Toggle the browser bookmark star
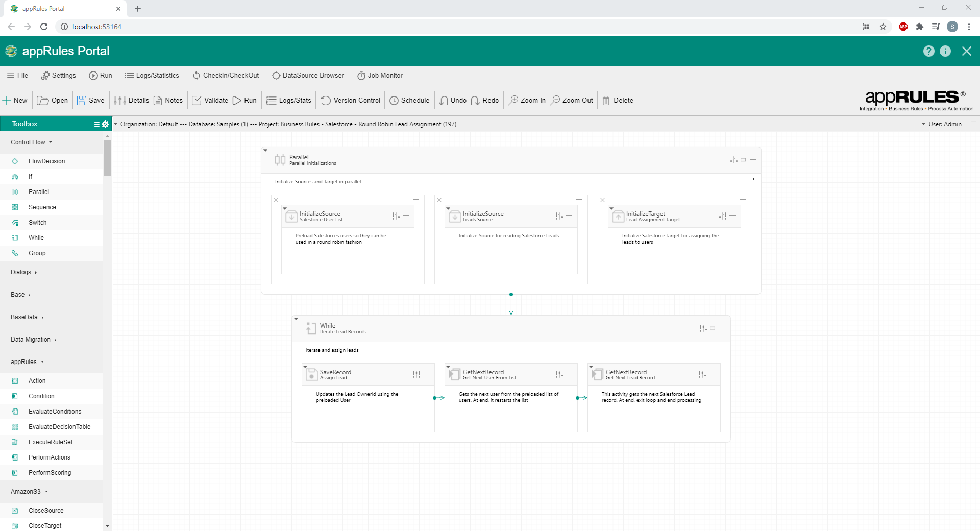Viewport: 980px width, 531px height. tap(883, 26)
